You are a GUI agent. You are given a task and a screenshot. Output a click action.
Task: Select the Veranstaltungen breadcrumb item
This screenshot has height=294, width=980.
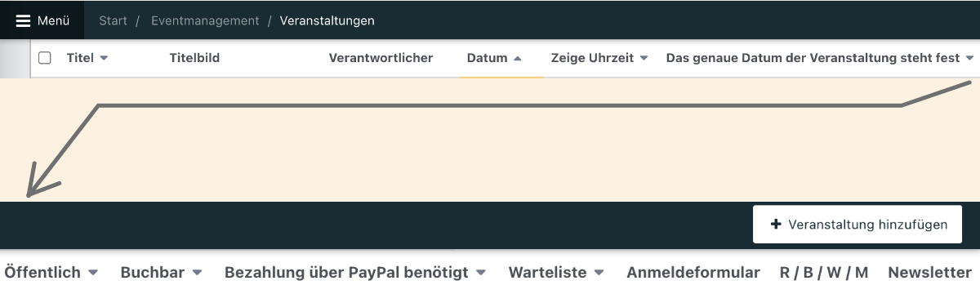[x=327, y=20]
